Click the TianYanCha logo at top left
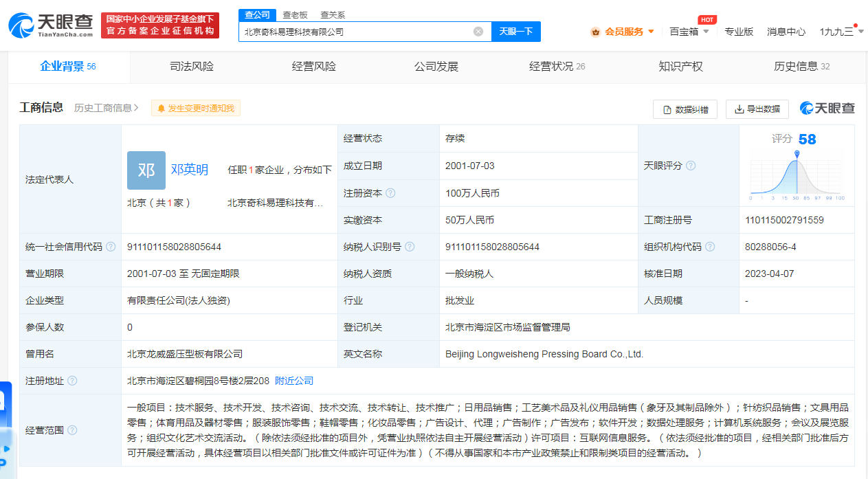 pos(51,25)
